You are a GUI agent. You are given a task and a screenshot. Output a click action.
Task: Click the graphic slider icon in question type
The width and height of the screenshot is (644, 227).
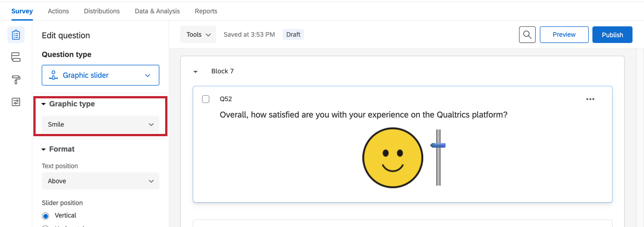coord(53,75)
